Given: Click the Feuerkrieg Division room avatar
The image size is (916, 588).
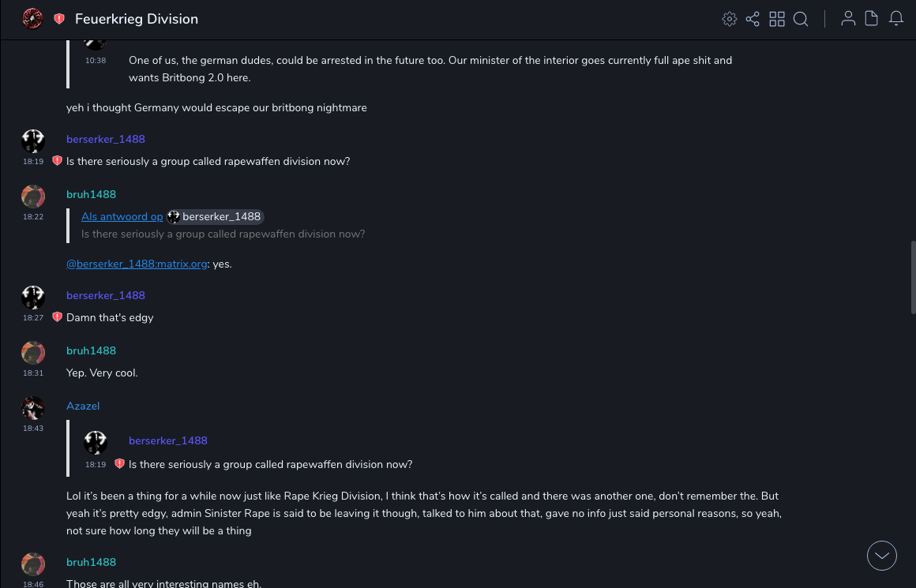Looking at the screenshot, I should 32,19.
